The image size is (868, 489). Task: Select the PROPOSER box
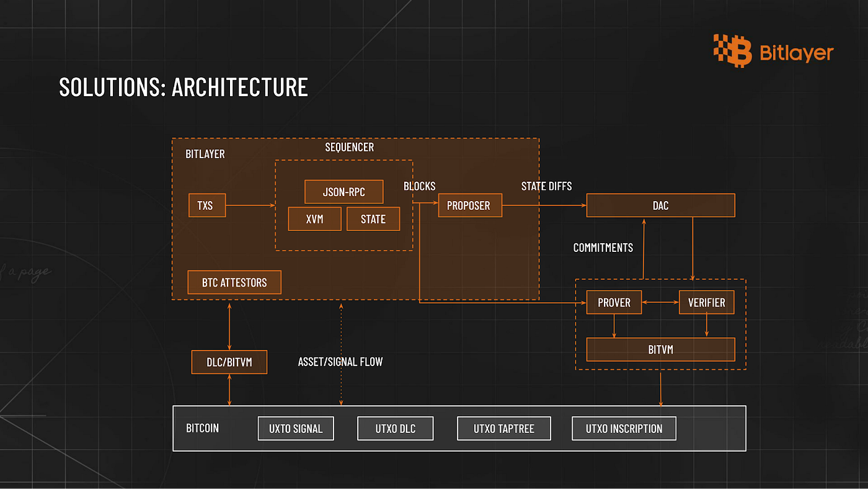click(470, 205)
